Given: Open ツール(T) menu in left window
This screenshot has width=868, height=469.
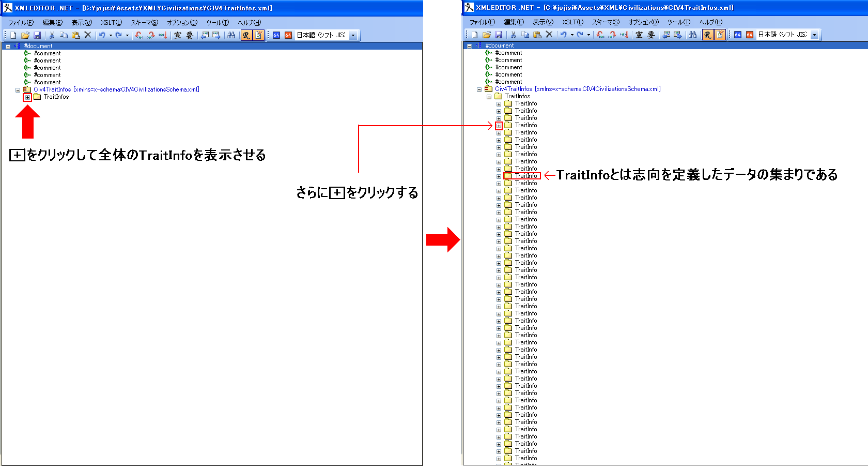Looking at the screenshot, I should click(x=218, y=23).
